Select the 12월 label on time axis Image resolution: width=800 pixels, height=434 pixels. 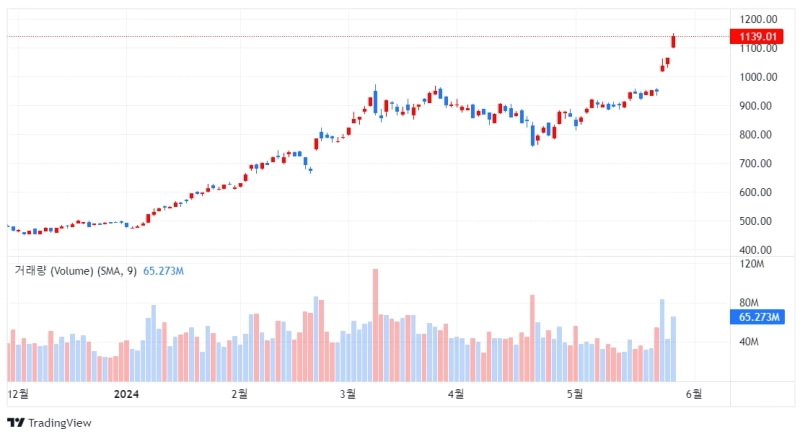pyautogui.click(x=18, y=394)
